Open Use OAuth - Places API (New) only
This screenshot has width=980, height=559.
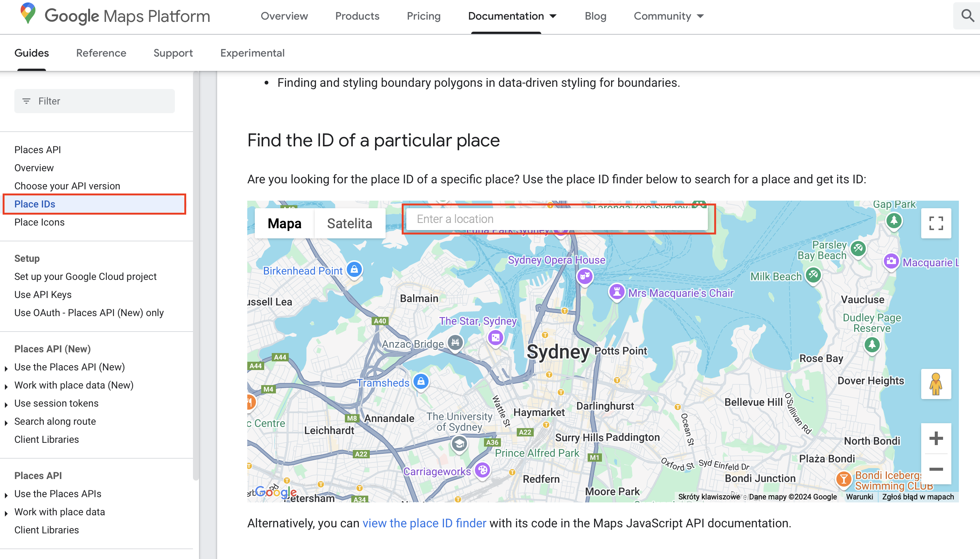[x=89, y=313]
